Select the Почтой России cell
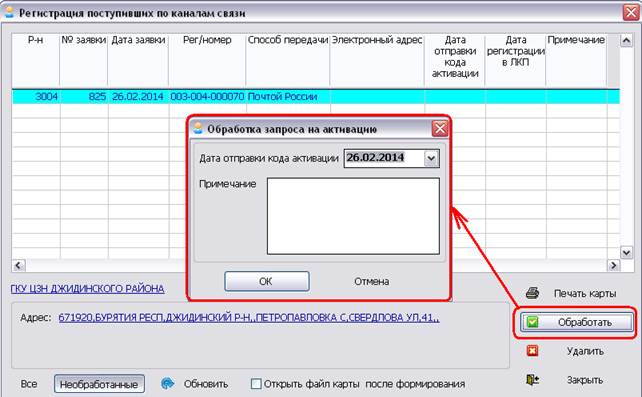 pyautogui.click(x=288, y=97)
